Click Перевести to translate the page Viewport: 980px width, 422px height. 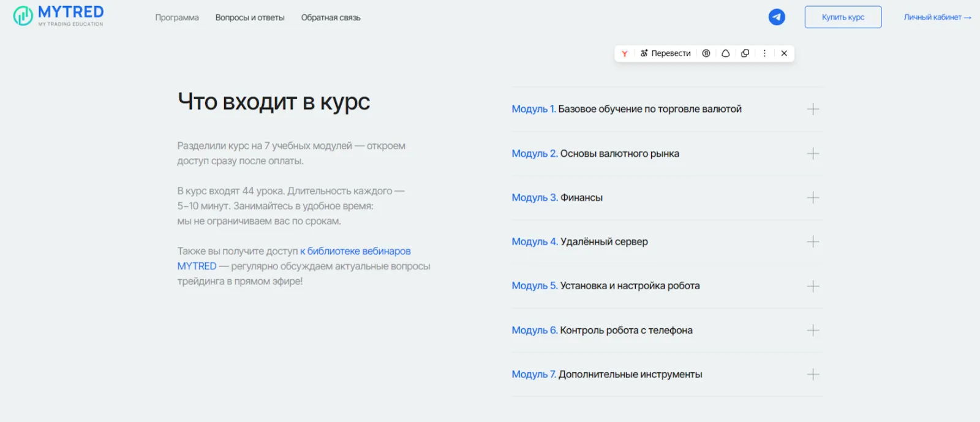[665, 53]
